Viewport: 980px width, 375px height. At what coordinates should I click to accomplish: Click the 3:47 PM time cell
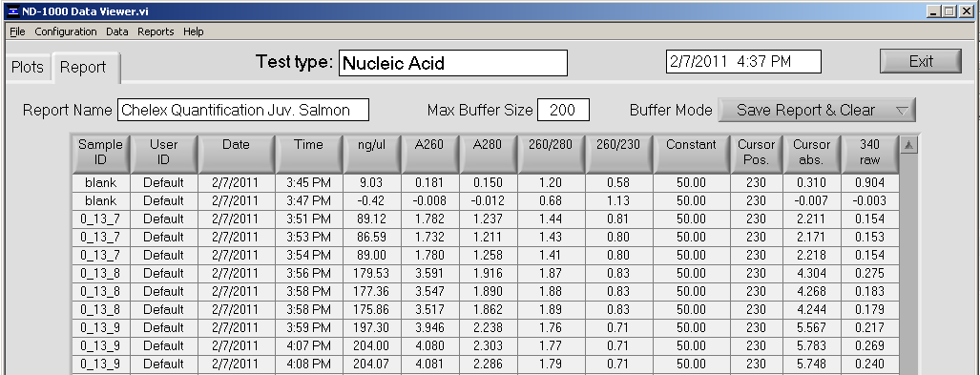pyautogui.click(x=309, y=200)
